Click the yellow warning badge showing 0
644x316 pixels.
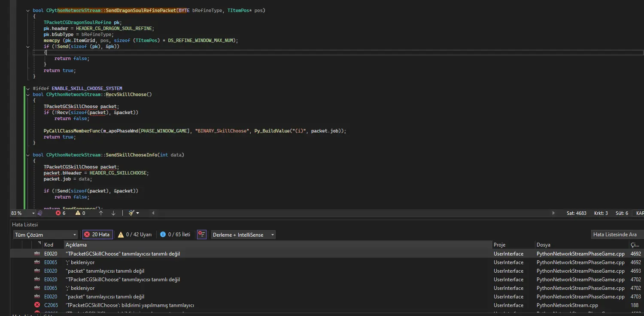click(x=79, y=213)
